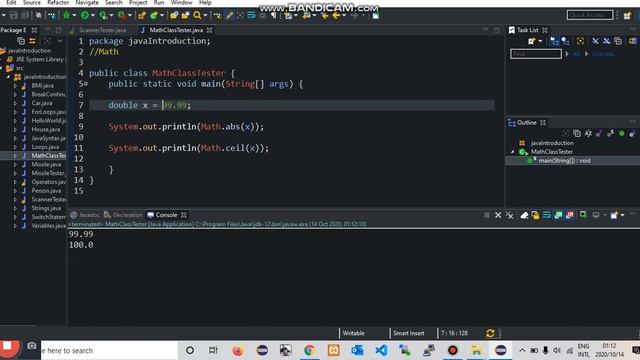The height and width of the screenshot is (360, 640).
Task: Expand BMI.java tree node
Action: (x=15, y=86)
